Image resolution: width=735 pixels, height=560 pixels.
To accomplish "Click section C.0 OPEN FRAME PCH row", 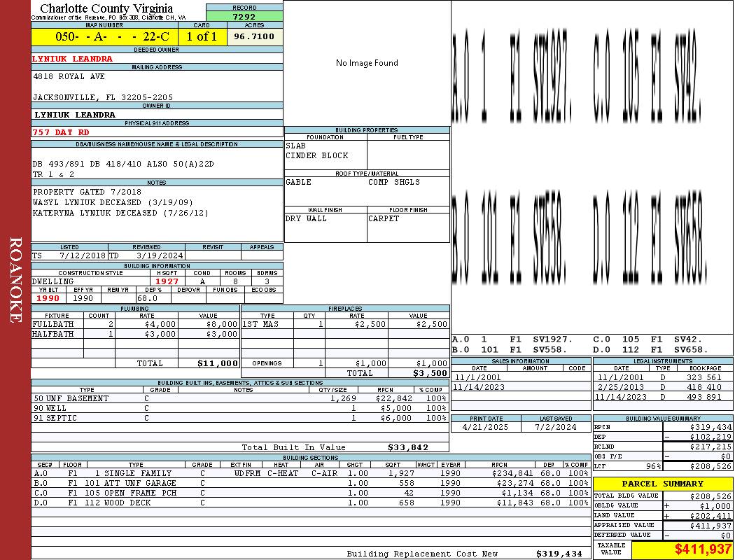I will point(311,493).
